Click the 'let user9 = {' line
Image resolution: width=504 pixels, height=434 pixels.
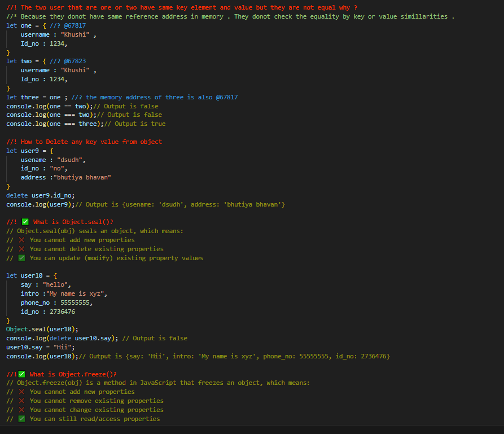29,151
